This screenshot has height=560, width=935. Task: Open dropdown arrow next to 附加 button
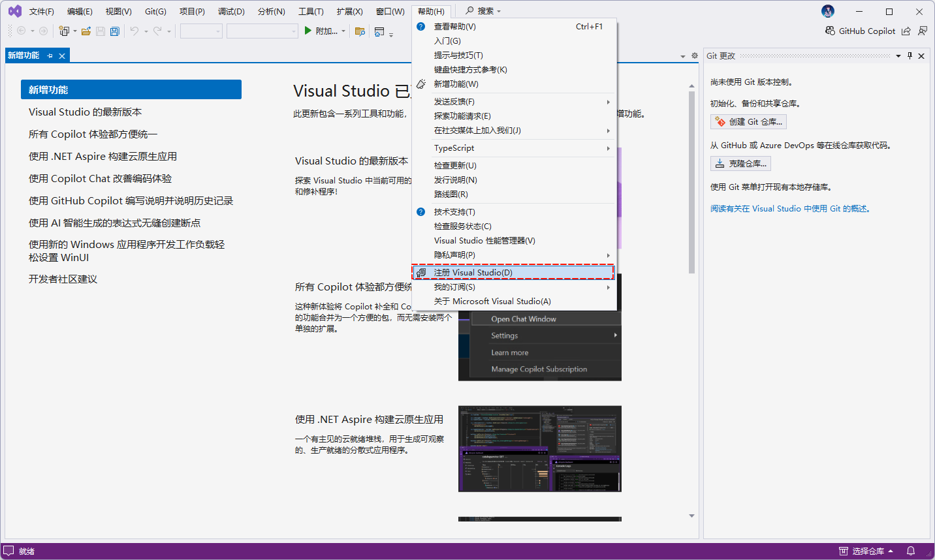tap(343, 31)
